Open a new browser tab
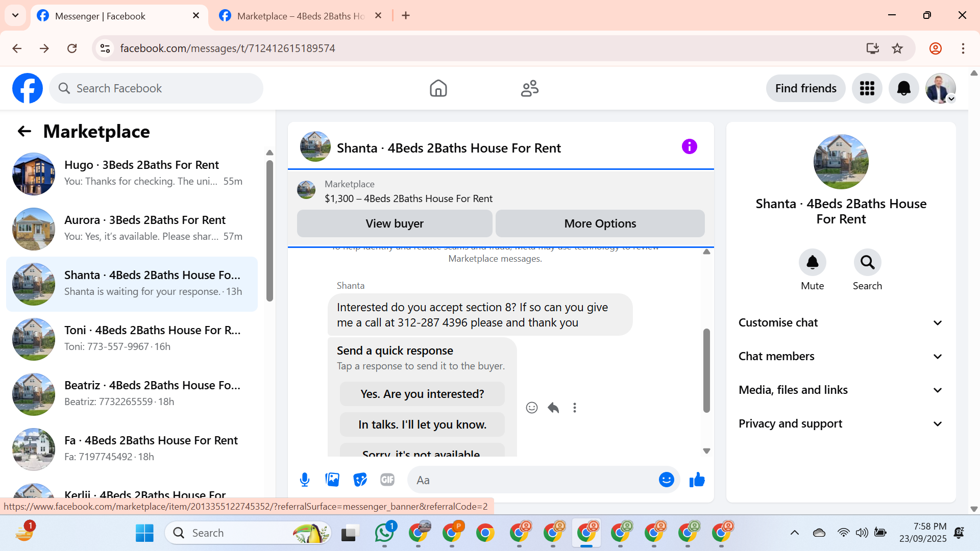 pos(406,16)
